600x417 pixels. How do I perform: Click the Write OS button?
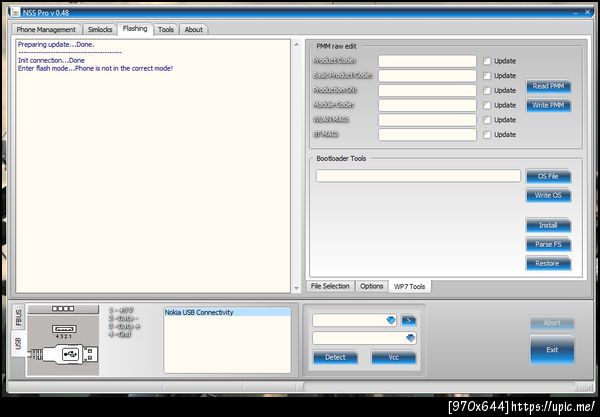[548, 195]
